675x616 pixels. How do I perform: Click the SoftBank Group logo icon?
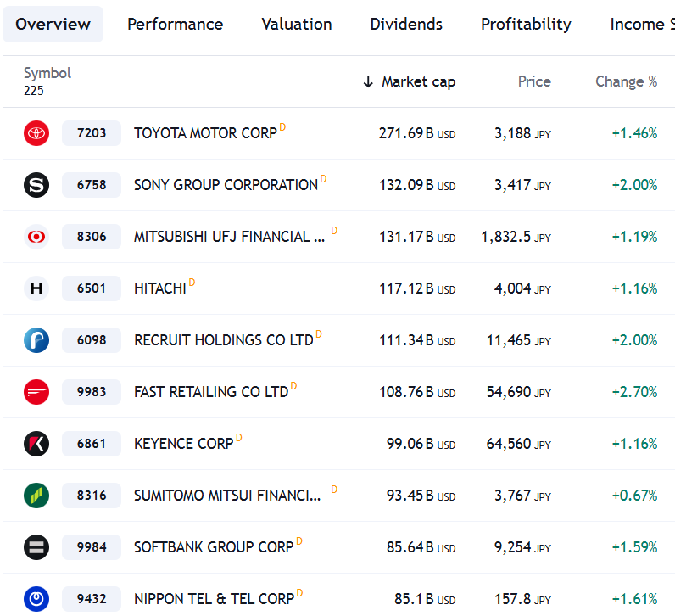pos(36,547)
